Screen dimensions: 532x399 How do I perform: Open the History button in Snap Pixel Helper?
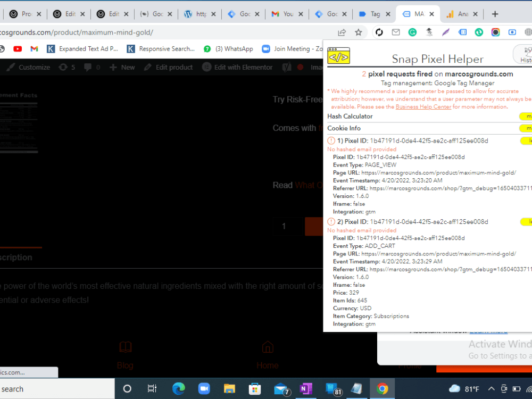[523, 54]
